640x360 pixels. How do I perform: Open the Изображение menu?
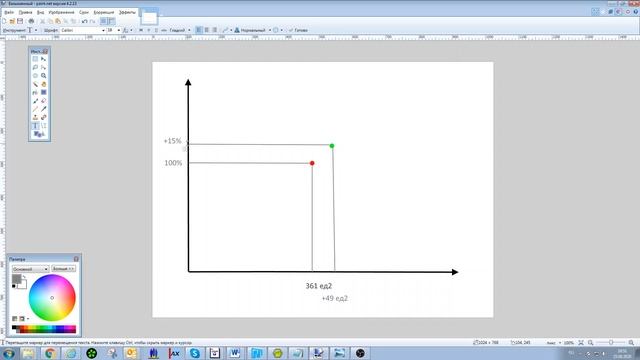pyautogui.click(x=62, y=13)
